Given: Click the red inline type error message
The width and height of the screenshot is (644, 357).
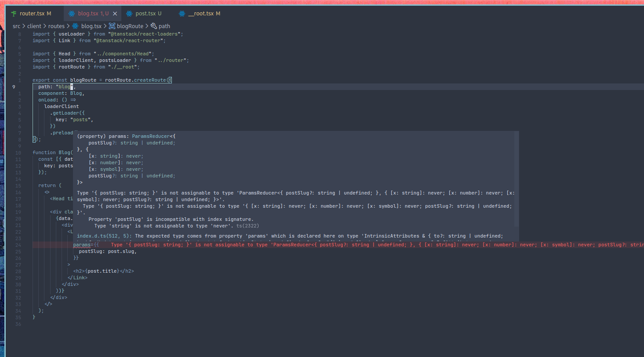Looking at the screenshot, I should [x=377, y=245].
